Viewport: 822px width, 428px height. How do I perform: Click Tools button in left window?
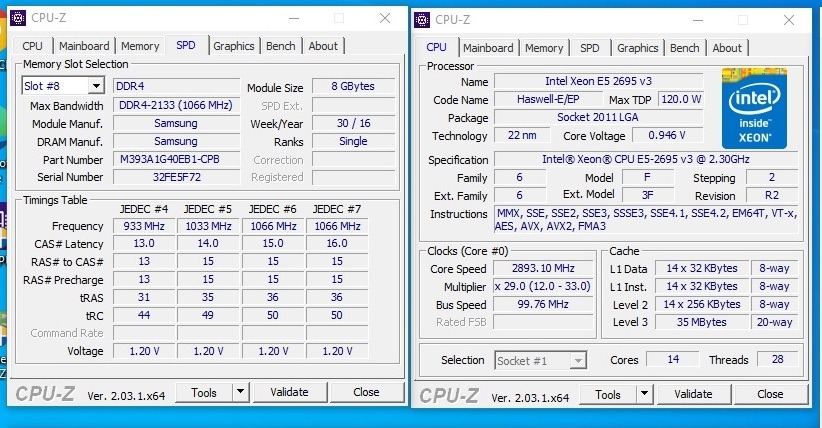[x=204, y=392]
